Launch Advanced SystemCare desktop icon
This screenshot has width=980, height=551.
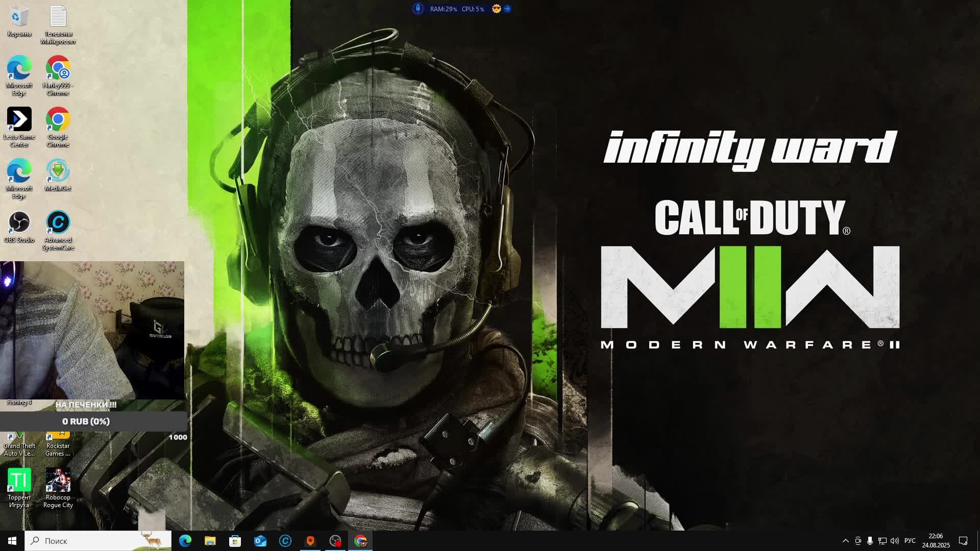[58, 223]
